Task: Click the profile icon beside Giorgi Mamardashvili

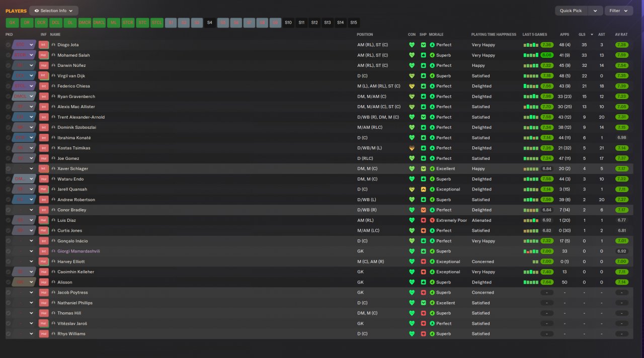Action: pyautogui.click(x=53, y=251)
